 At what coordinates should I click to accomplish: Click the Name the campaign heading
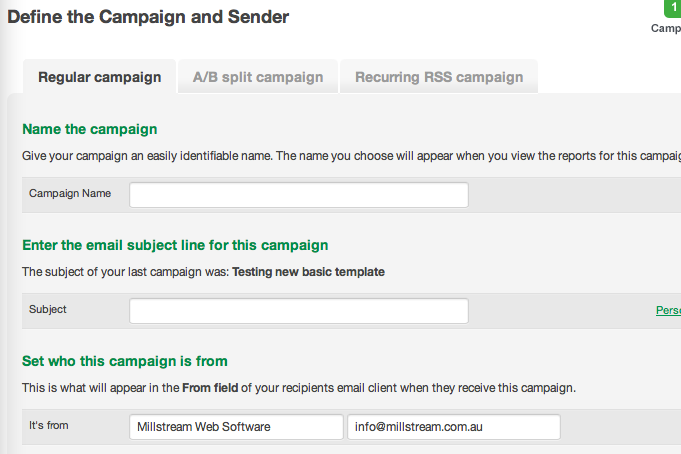[x=89, y=129]
